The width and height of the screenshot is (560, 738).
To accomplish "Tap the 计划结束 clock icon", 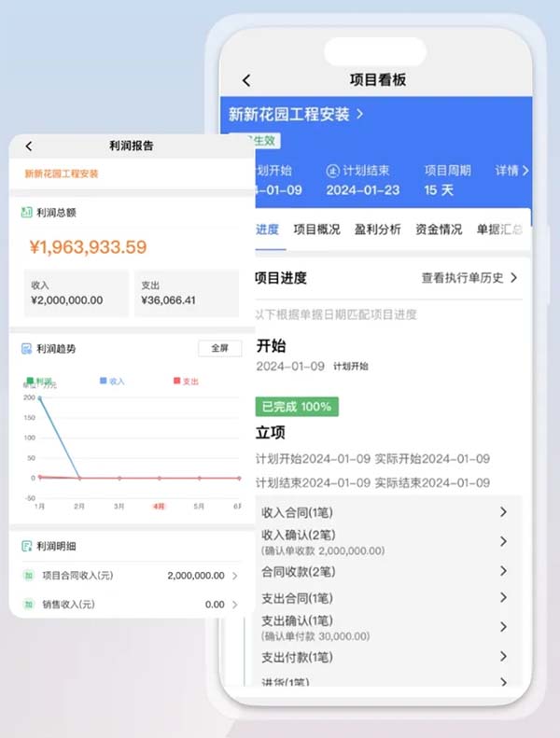I will [332, 171].
